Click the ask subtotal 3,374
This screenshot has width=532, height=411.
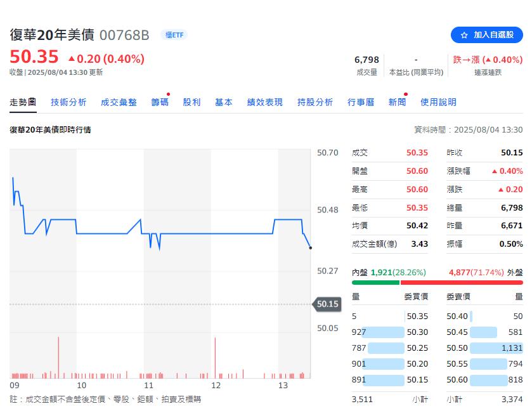click(x=512, y=400)
